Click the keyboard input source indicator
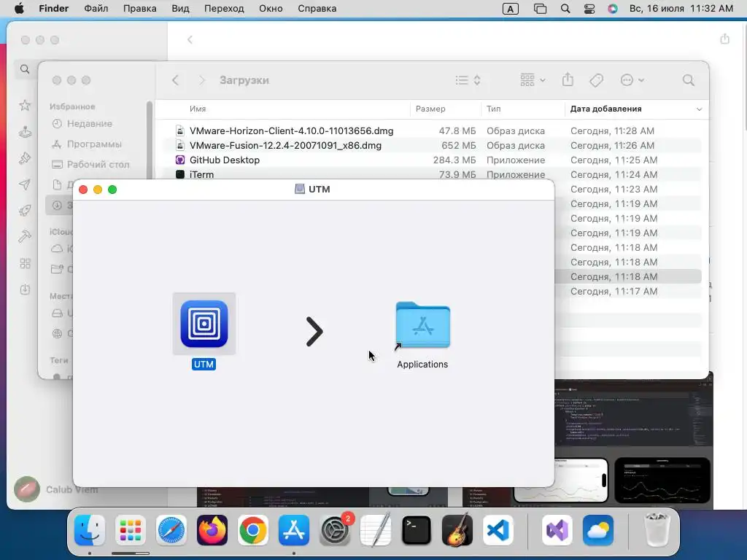Viewport: 747px width, 560px height. [510, 9]
